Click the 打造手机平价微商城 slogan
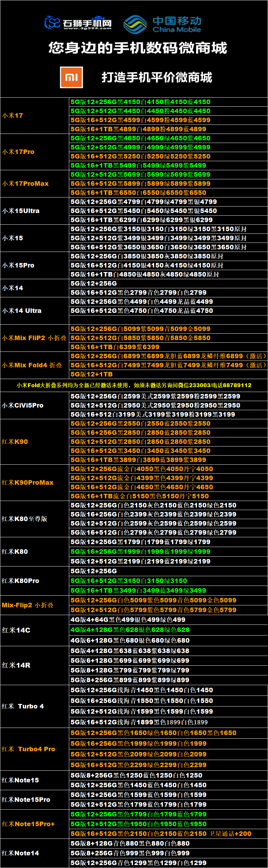 [157, 77]
